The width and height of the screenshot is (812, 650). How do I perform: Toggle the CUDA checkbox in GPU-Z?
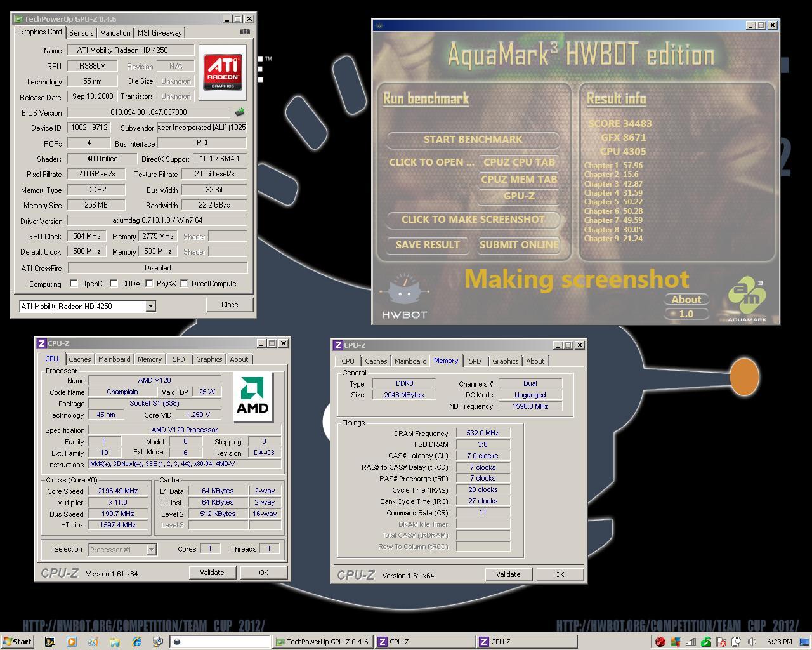click(114, 284)
